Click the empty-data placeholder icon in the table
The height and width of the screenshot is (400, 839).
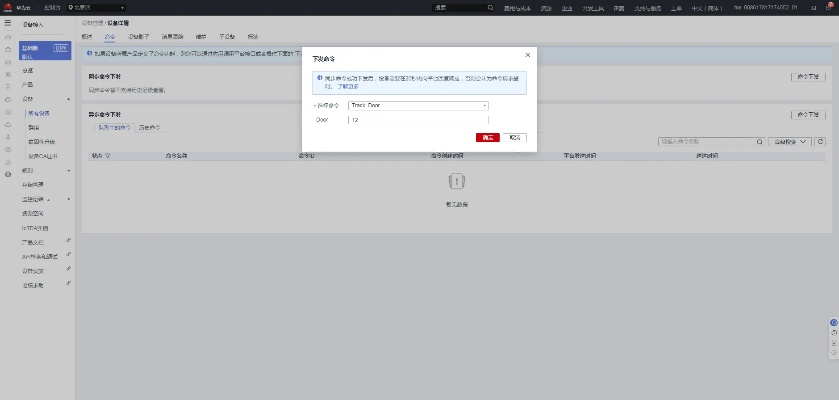(x=455, y=181)
